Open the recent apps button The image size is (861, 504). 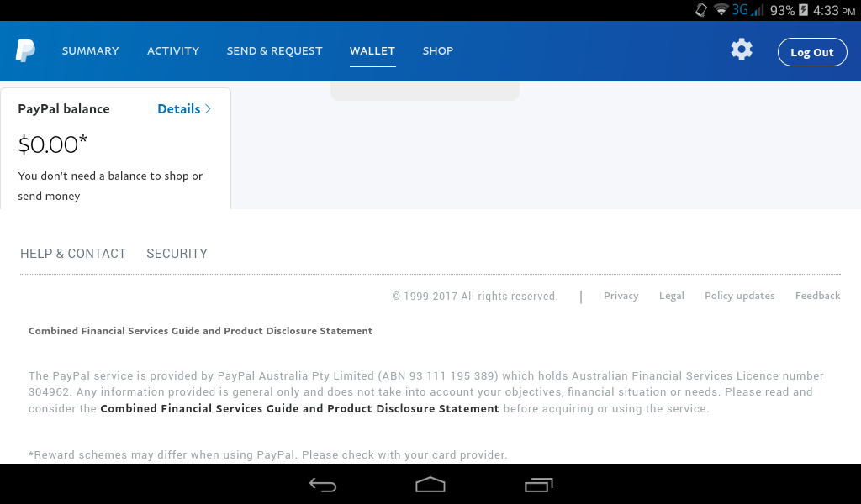click(x=538, y=485)
